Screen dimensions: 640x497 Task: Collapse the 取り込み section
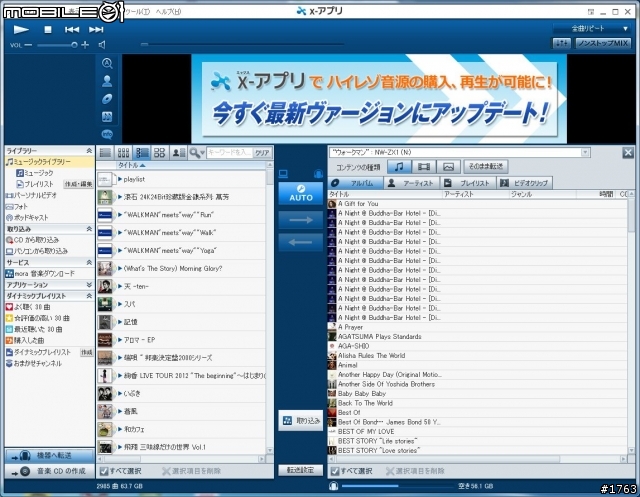click(89, 229)
